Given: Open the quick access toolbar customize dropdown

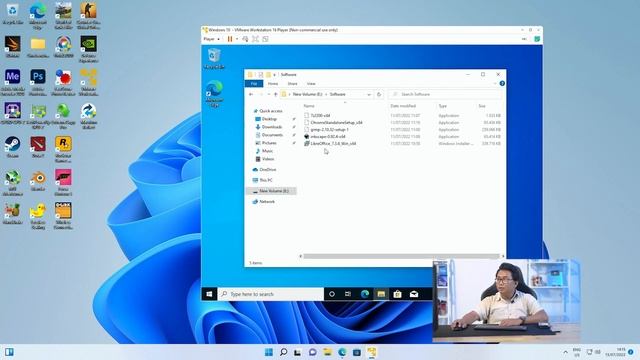Looking at the screenshot, I should click(275, 75).
